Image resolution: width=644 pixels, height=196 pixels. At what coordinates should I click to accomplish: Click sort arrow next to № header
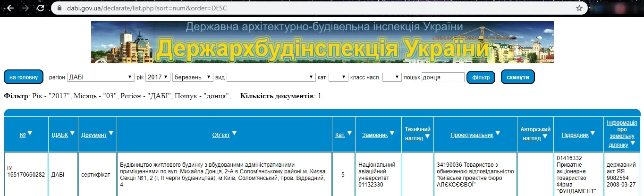point(30,134)
